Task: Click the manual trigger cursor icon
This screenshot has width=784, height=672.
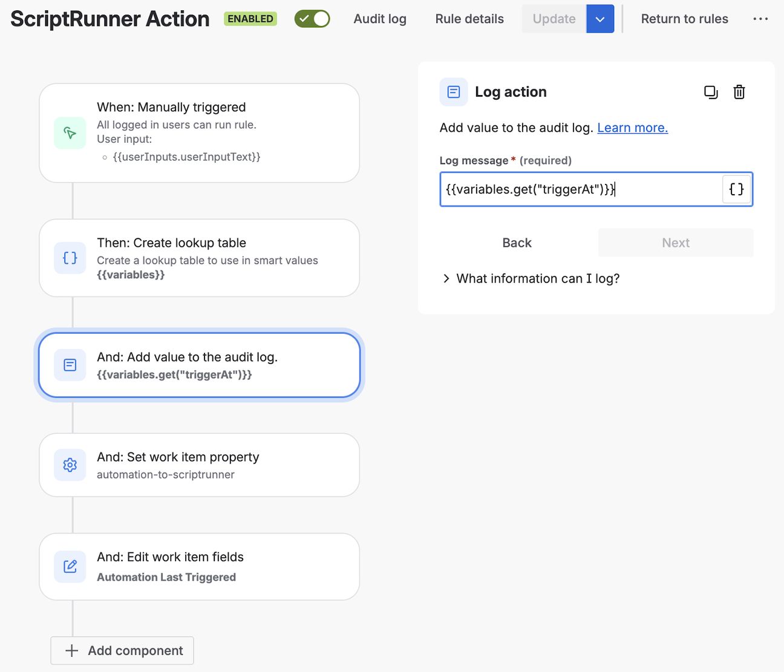Action: [x=70, y=133]
